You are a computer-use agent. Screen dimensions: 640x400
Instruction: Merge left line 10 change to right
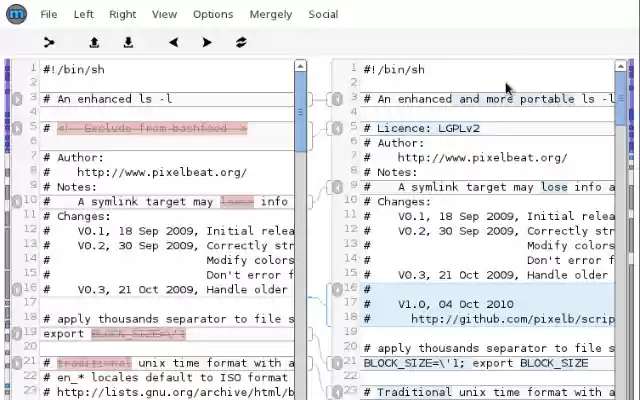click(17, 201)
